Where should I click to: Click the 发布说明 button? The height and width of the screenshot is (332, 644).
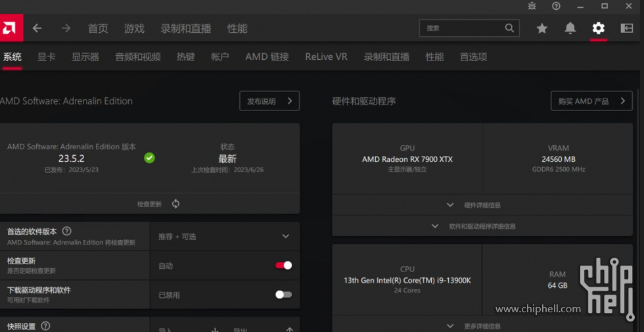click(269, 101)
